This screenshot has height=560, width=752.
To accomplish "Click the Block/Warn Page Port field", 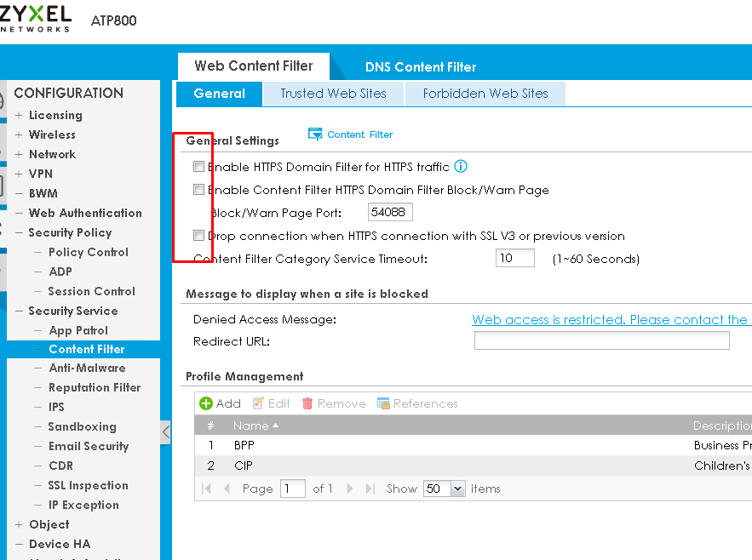I will (390, 212).
